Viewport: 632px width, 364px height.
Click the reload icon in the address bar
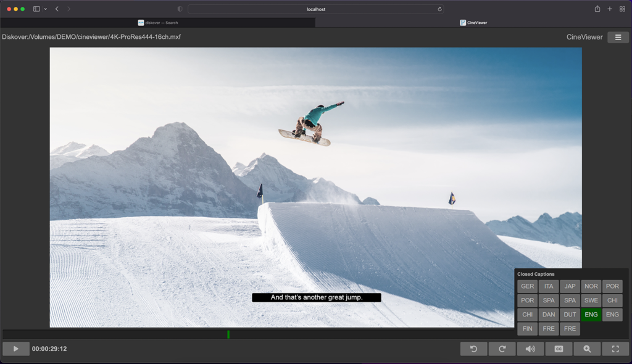tap(438, 9)
